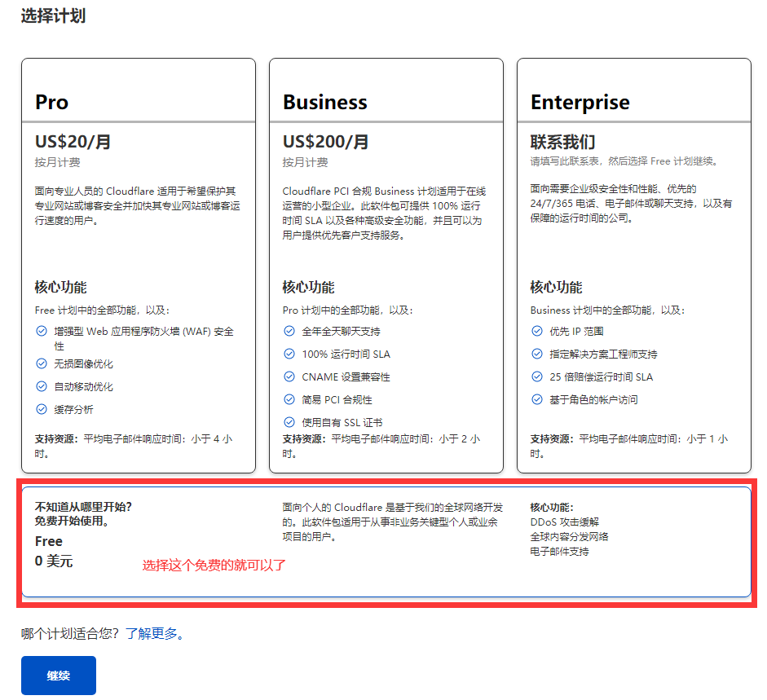Image resolution: width=767 pixels, height=700 pixels.
Task: Select the Pro plan card heading
Action: (x=51, y=102)
